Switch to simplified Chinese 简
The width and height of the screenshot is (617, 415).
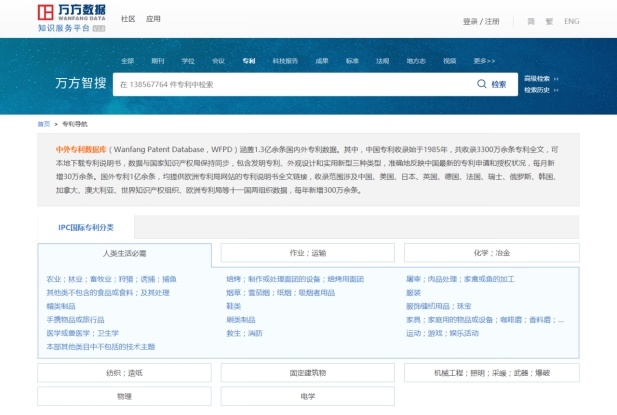click(531, 21)
